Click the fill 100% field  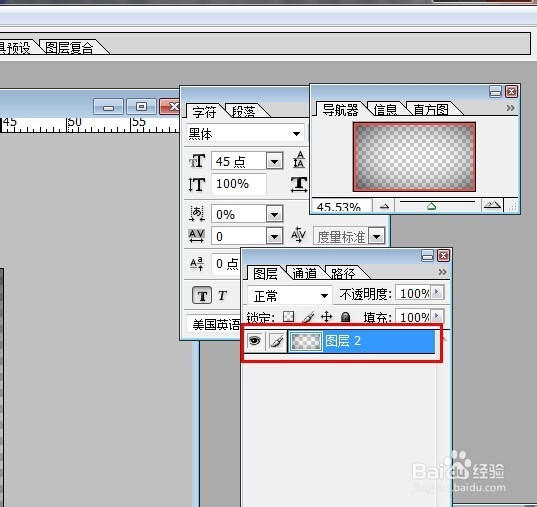pos(413,317)
